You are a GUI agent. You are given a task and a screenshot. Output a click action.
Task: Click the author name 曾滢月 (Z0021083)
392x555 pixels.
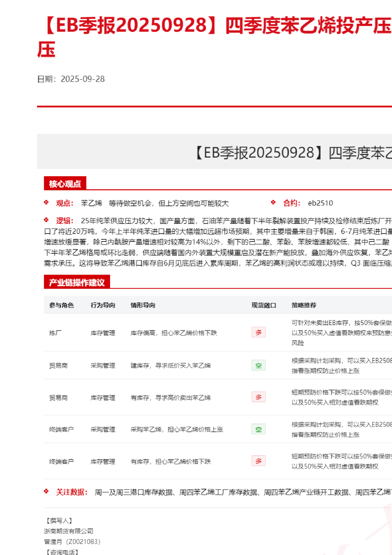coord(72,541)
